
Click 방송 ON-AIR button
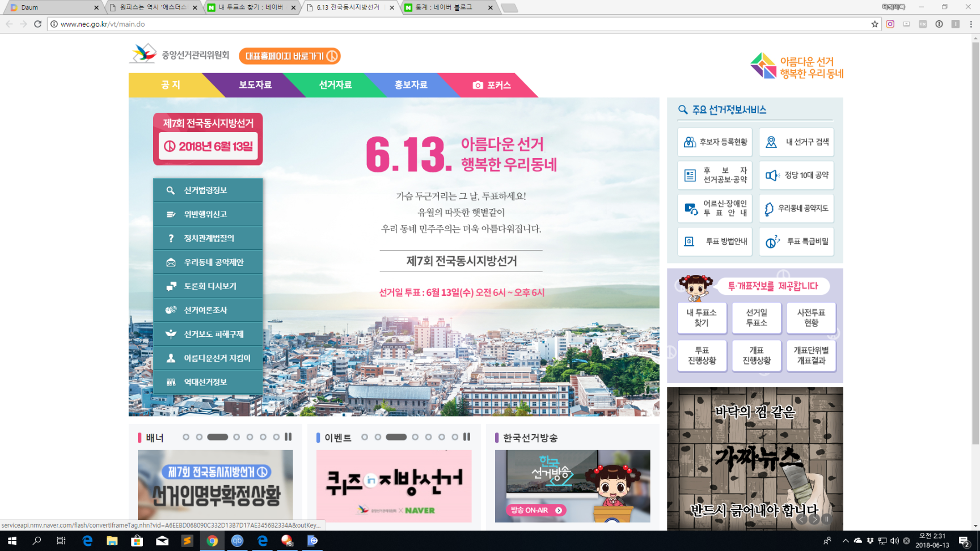(536, 510)
